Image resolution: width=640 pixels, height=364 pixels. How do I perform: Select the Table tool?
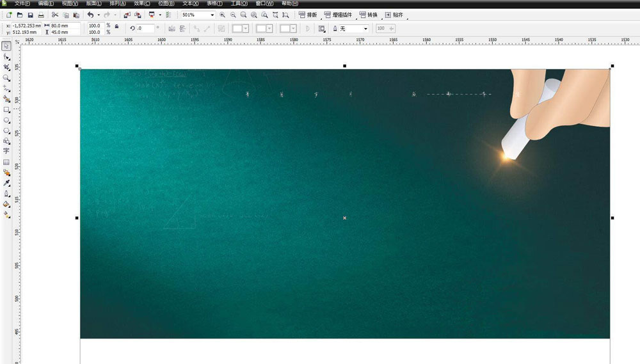(x=6, y=162)
